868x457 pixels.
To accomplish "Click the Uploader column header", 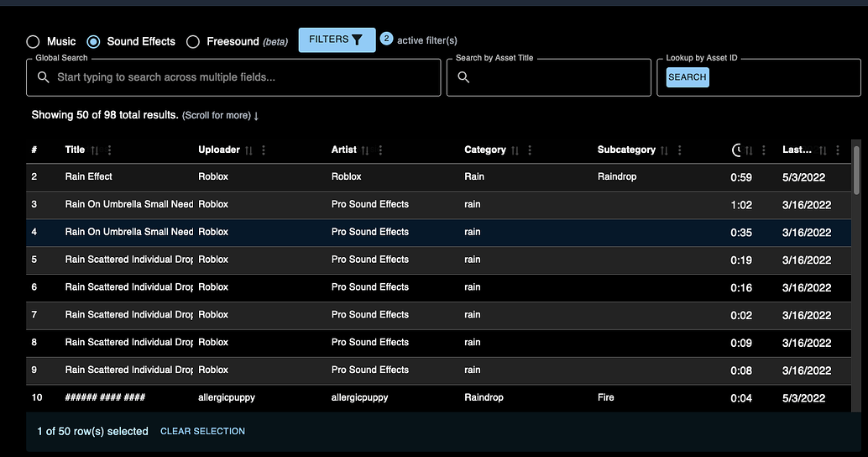I will click(219, 150).
